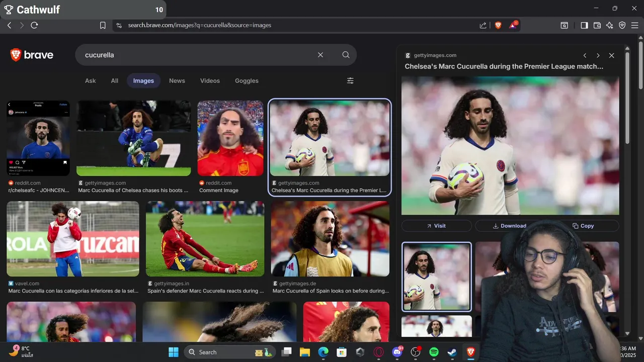Open Windows Start menu

[174, 352]
